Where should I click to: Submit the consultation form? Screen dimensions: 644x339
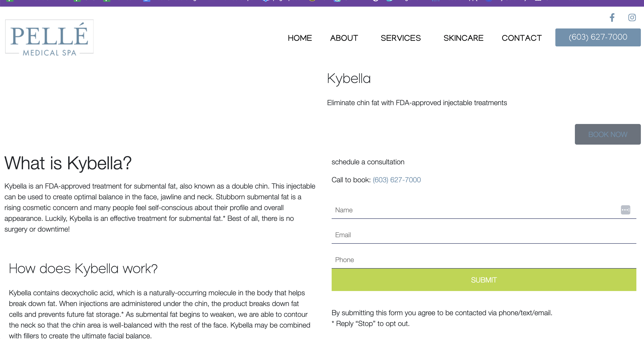[x=484, y=280]
